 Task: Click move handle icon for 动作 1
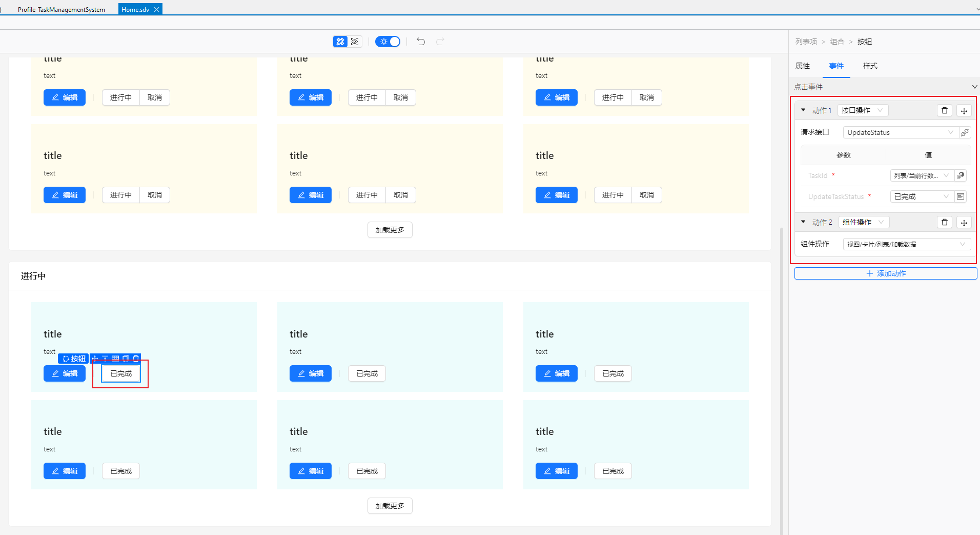tap(964, 110)
